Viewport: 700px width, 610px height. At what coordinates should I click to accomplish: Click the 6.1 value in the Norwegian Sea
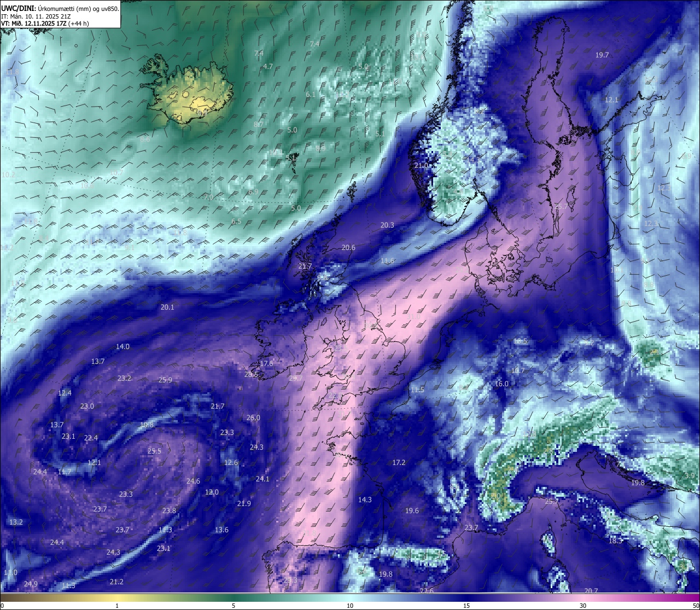pos(311,94)
